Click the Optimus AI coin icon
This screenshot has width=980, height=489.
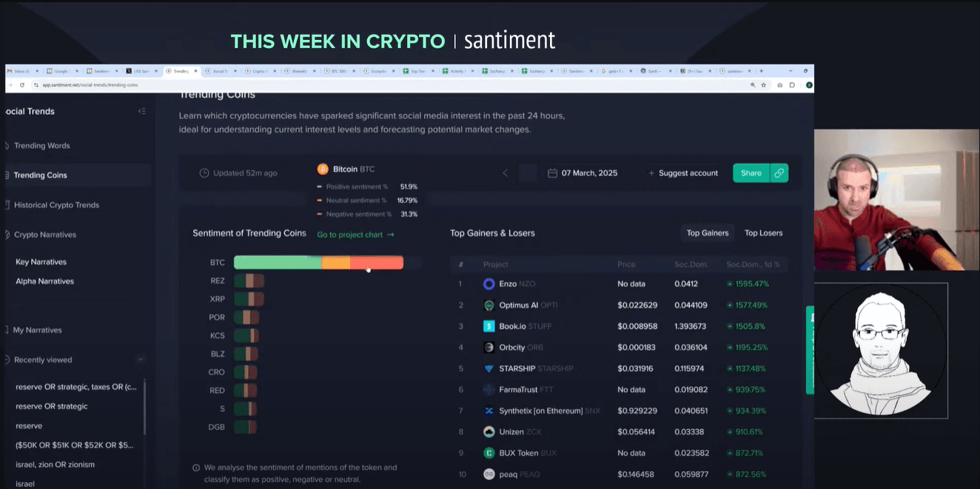coord(489,306)
